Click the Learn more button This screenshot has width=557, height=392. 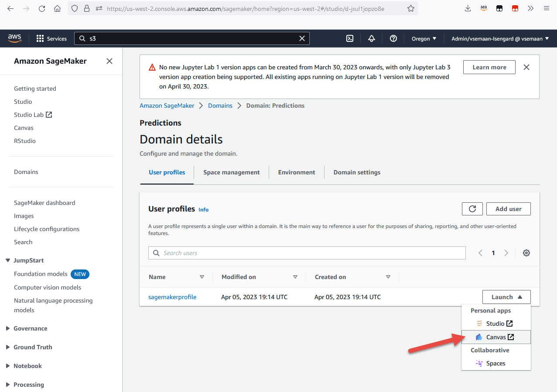489,67
